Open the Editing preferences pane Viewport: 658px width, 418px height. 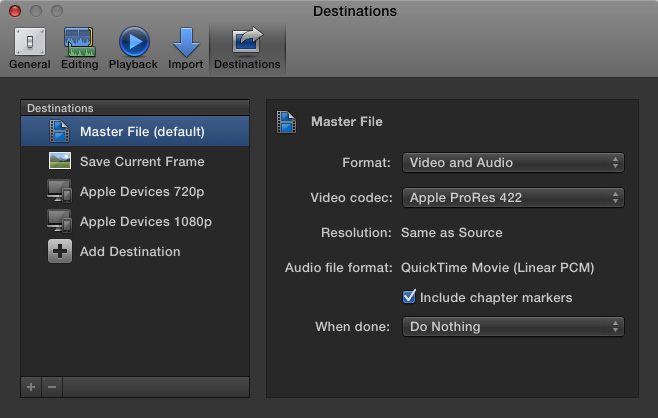[x=79, y=49]
